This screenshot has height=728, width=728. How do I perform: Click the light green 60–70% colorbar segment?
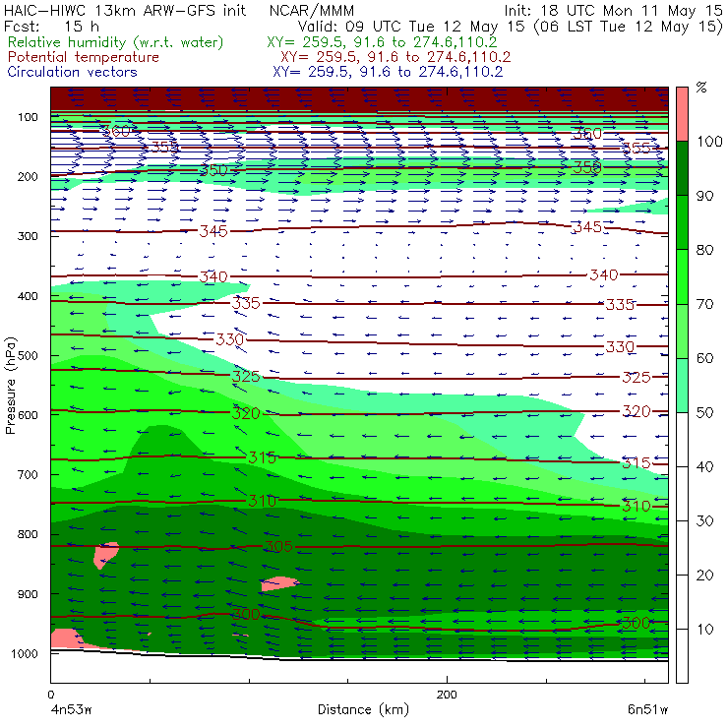click(x=682, y=331)
